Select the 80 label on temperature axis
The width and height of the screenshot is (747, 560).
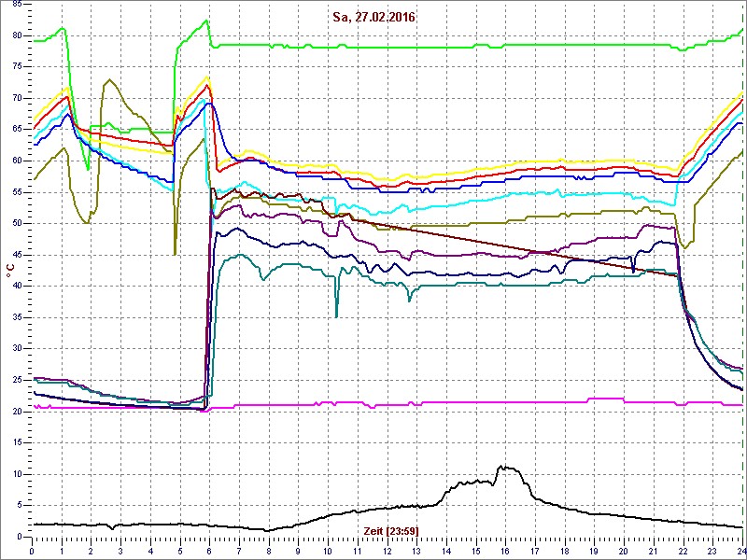(x=16, y=35)
